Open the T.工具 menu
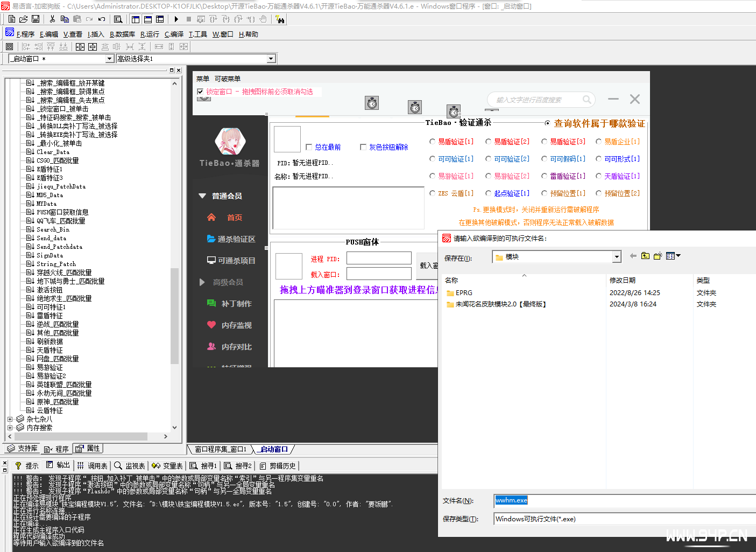The height and width of the screenshot is (552, 756). (x=198, y=34)
